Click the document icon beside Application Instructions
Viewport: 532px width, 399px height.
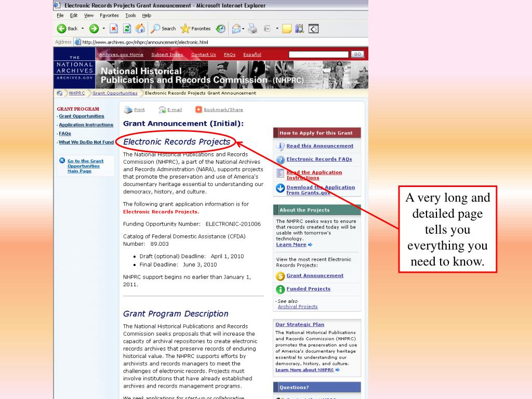point(280,174)
